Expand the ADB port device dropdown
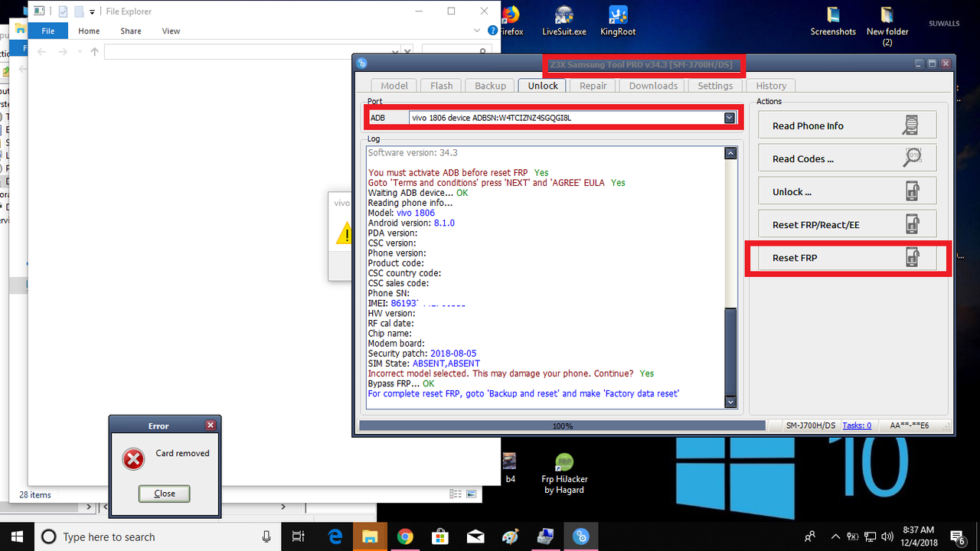The width and height of the screenshot is (980, 551). [730, 118]
